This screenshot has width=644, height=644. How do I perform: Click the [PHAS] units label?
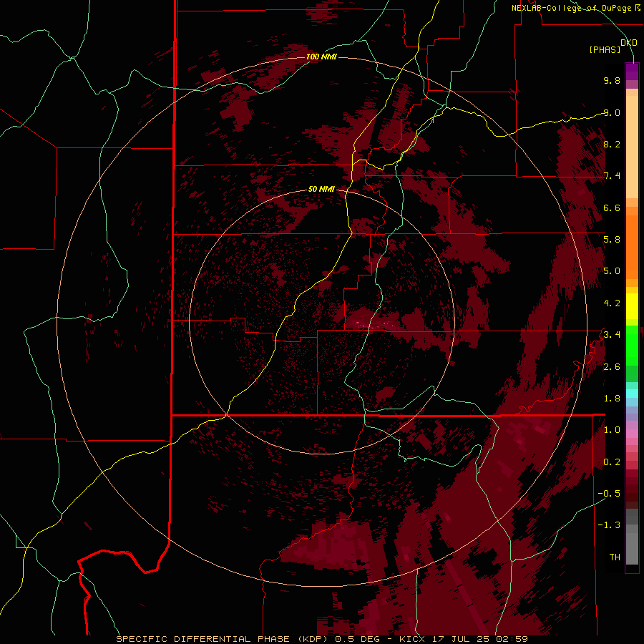point(605,49)
